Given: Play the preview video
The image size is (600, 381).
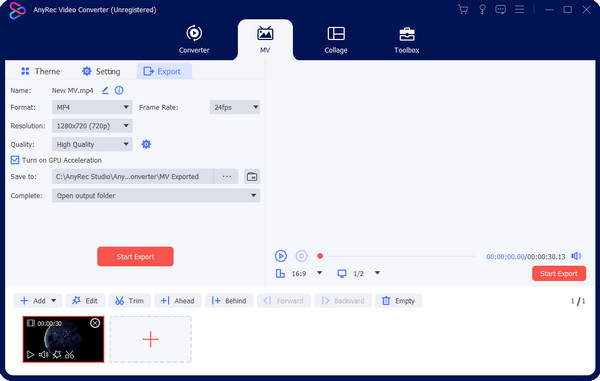Looking at the screenshot, I should (281, 256).
